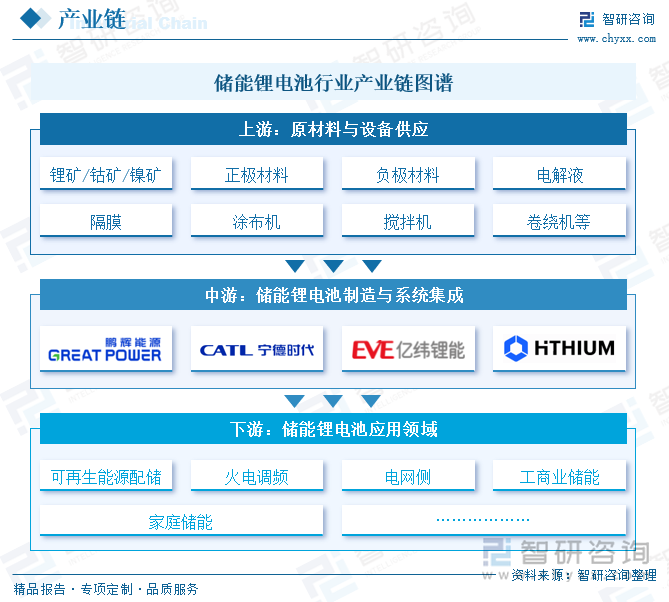
Task: Click the EVE 亿纬锂能 logo
Action: point(408,349)
